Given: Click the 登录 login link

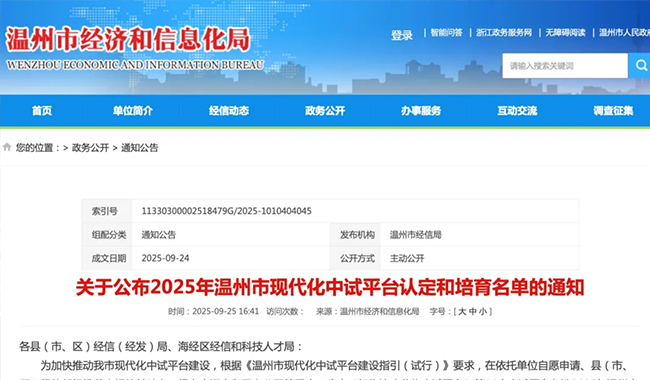Looking at the screenshot, I should pos(402,35).
